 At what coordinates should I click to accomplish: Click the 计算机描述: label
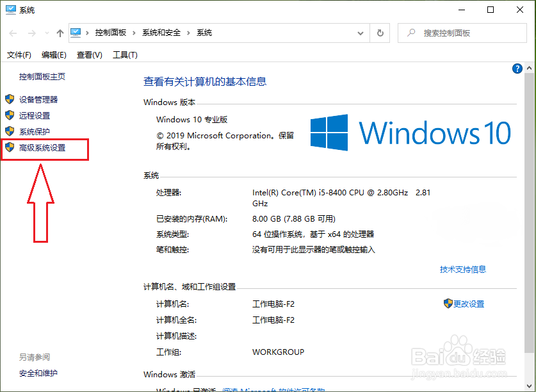176,336
